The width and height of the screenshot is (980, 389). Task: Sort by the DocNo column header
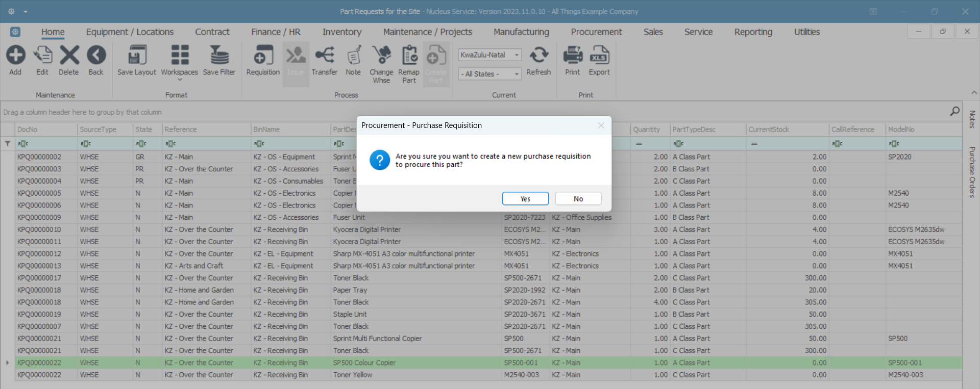coord(46,129)
